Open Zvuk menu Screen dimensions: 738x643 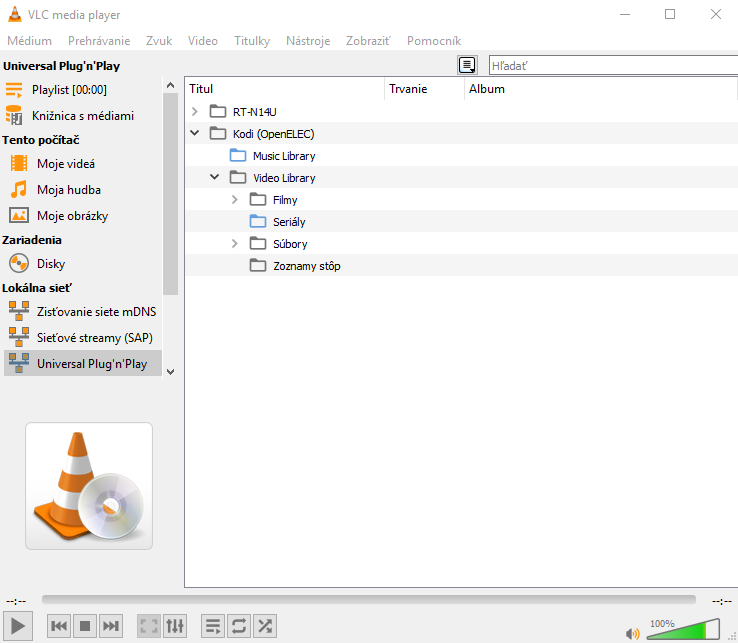pos(159,41)
